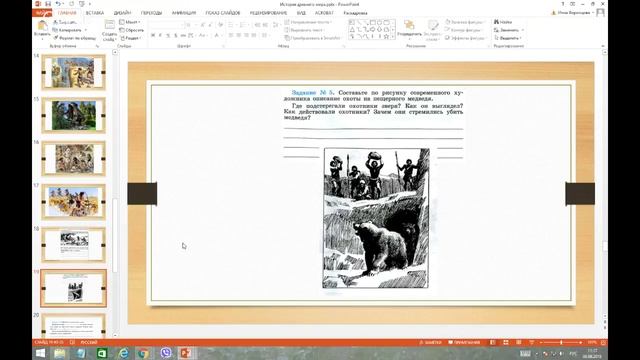Click the Упорядочить arrange icon
The image size is (640, 360).
[409, 25]
